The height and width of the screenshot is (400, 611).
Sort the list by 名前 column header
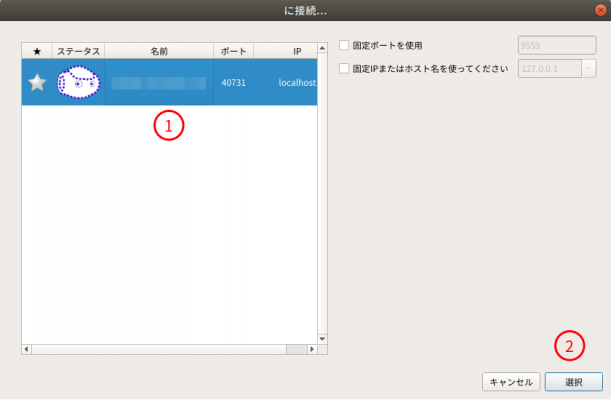click(159, 50)
